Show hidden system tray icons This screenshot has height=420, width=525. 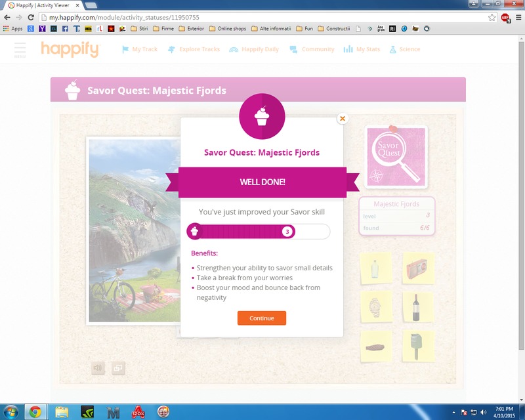coord(453,412)
